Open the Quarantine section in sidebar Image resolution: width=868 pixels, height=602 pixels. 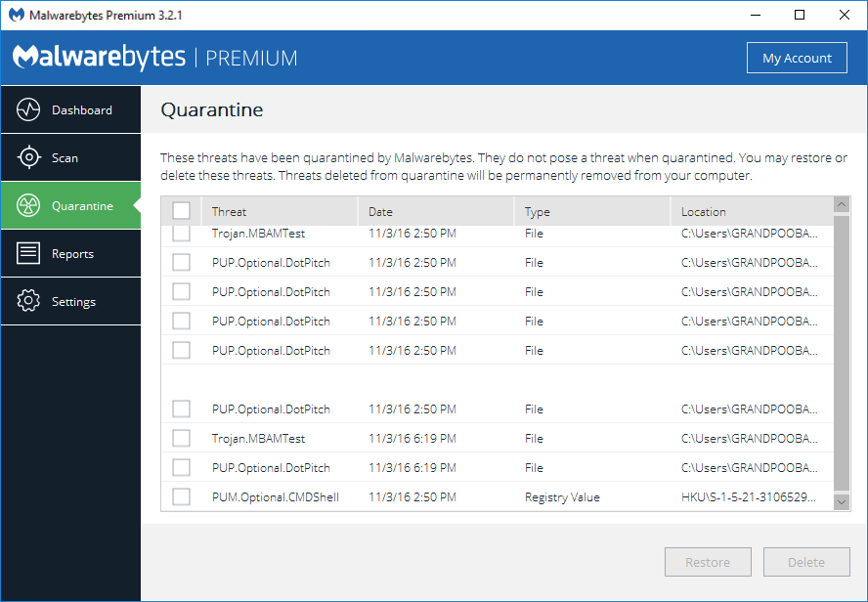[70, 205]
